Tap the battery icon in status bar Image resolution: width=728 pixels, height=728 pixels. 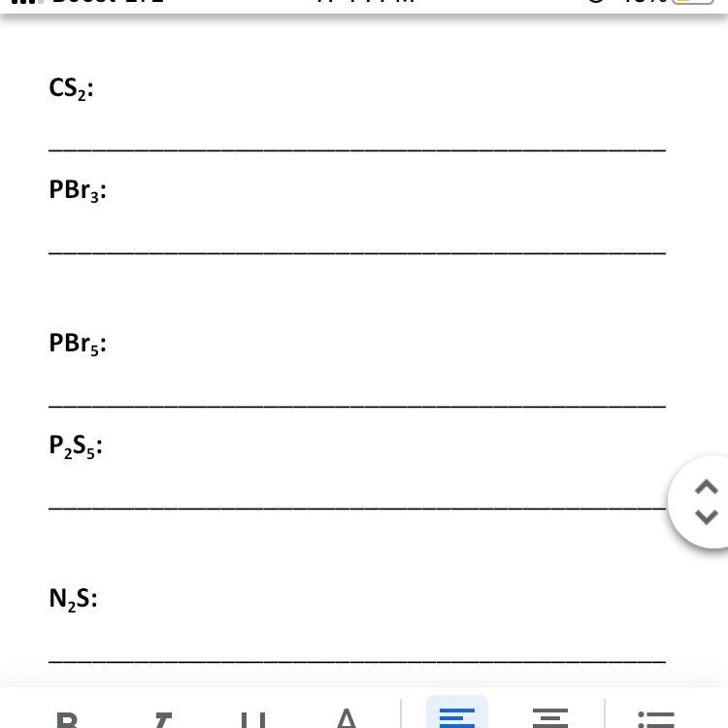pyautogui.click(x=692, y=1)
